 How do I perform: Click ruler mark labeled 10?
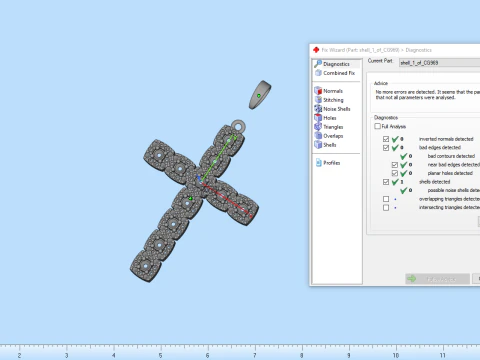pos(396,355)
